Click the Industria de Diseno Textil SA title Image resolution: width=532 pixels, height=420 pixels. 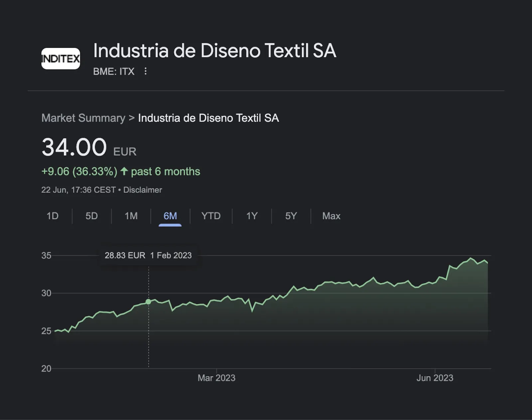point(214,51)
